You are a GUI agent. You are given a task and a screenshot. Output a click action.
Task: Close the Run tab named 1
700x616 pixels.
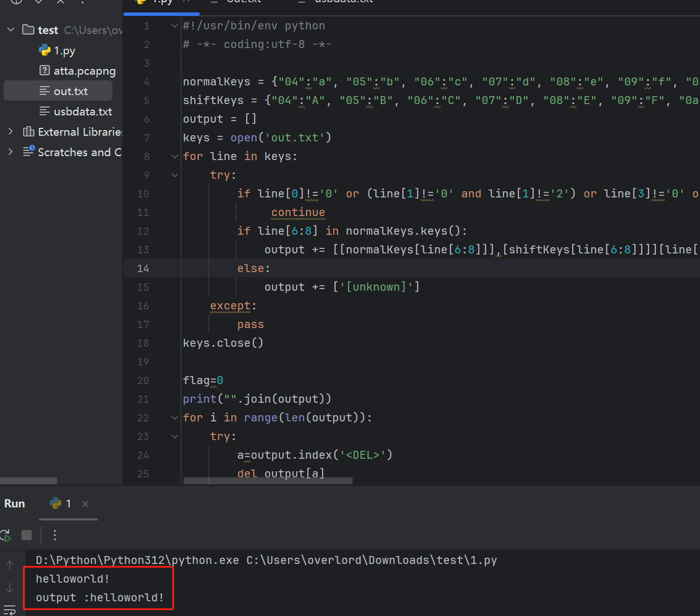pos(85,504)
